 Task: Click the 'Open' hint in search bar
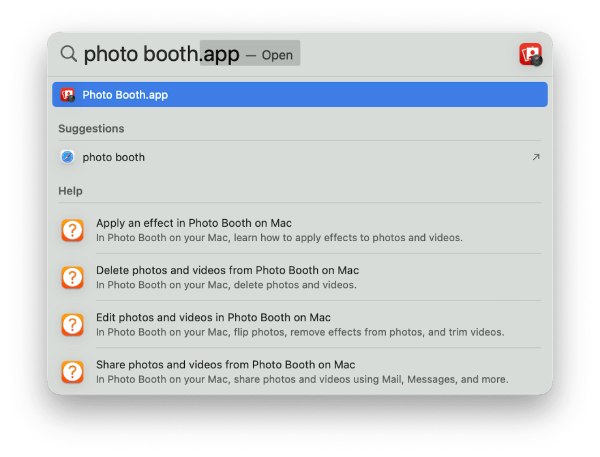click(277, 55)
